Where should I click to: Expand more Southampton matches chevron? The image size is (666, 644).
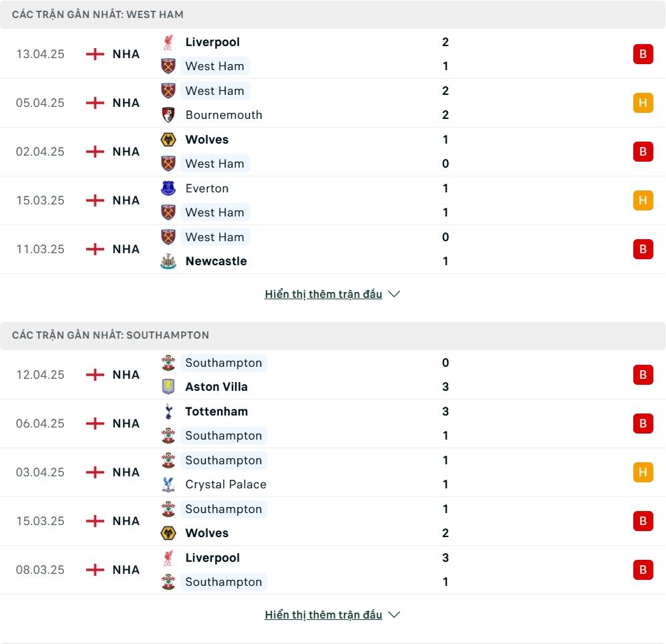(394, 615)
